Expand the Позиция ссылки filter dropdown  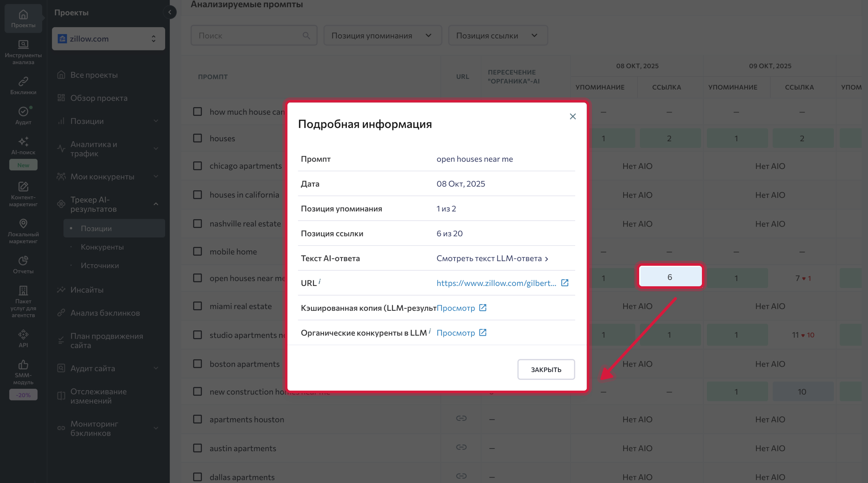point(497,35)
